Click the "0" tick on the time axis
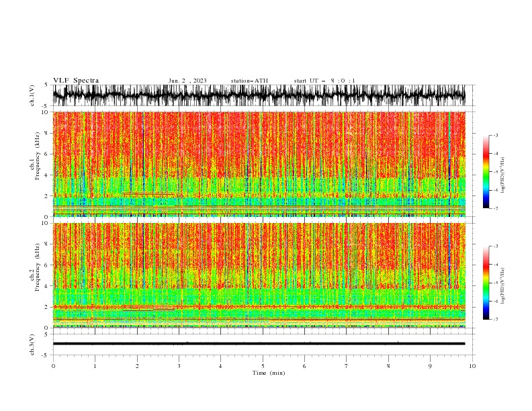The image size is (532, 411). (x=53, y=366)
